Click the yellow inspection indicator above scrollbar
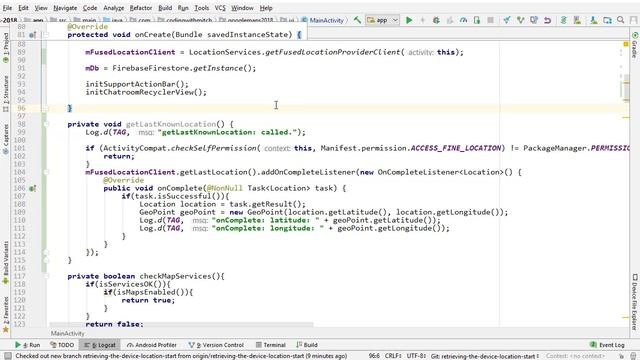 point(626,44)
